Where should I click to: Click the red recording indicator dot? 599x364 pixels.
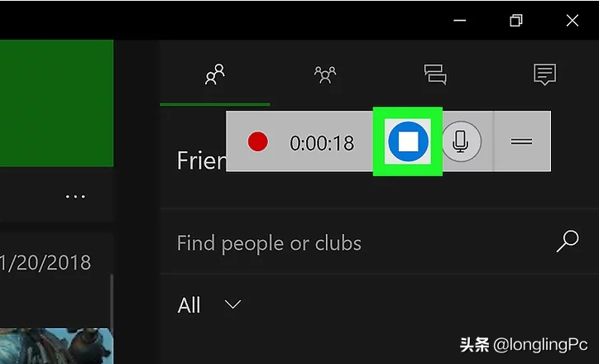pyautogui.click(x=258, y=141)
